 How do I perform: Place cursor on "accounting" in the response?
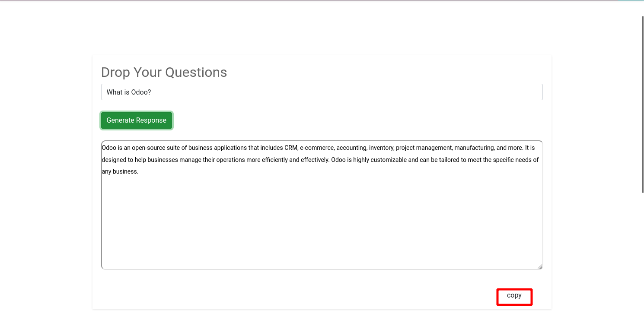tap(351, 148)
